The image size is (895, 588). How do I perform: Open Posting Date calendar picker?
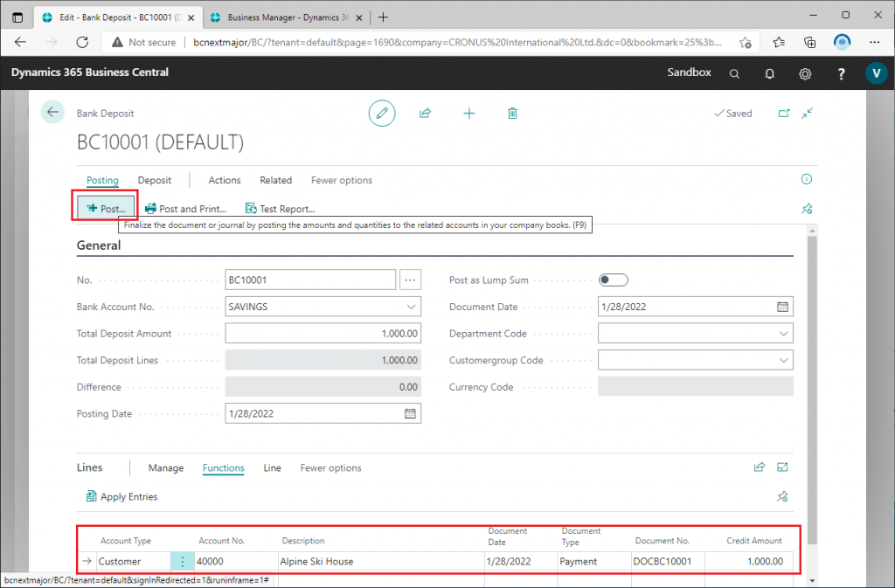coord(410,413)
